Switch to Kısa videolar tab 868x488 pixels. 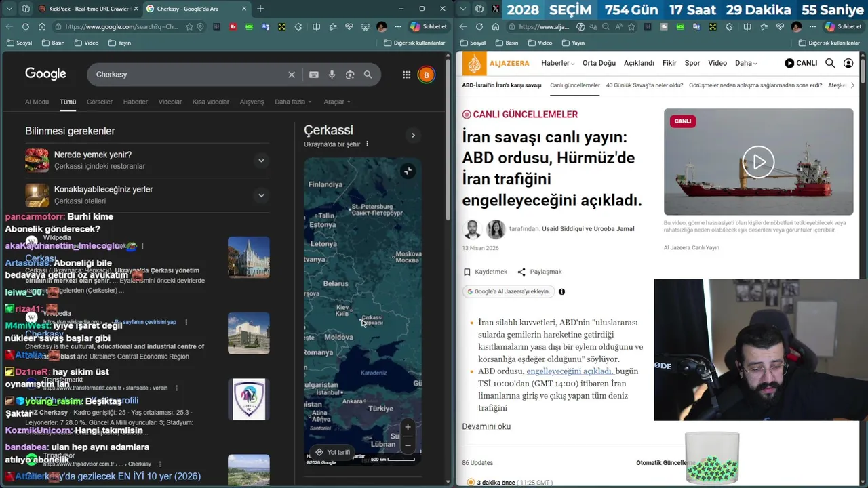coord(211,102)
